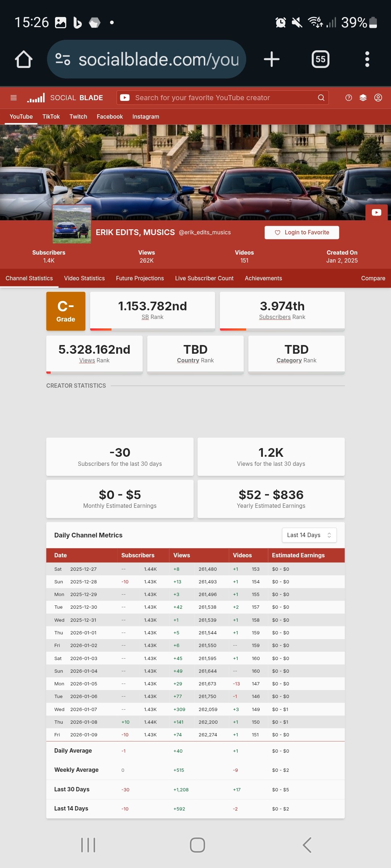The image size is (391, 868).
Task: Click the Country Rank label
Action: (195, 361)
